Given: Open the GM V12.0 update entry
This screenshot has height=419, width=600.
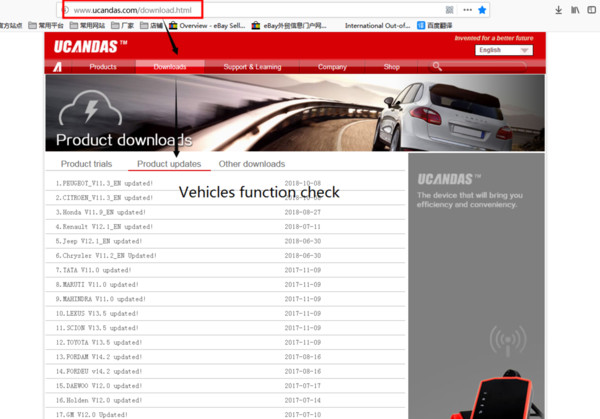Looking at the screenshot, I should [91, 415].
